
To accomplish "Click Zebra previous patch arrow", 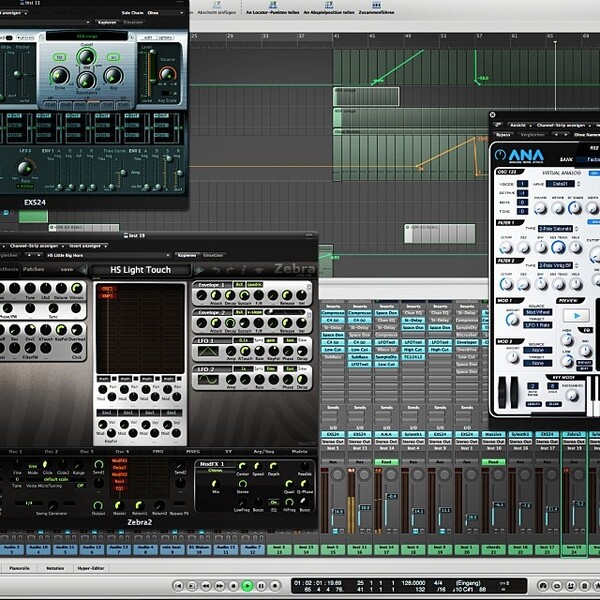I will pos(83,270).
